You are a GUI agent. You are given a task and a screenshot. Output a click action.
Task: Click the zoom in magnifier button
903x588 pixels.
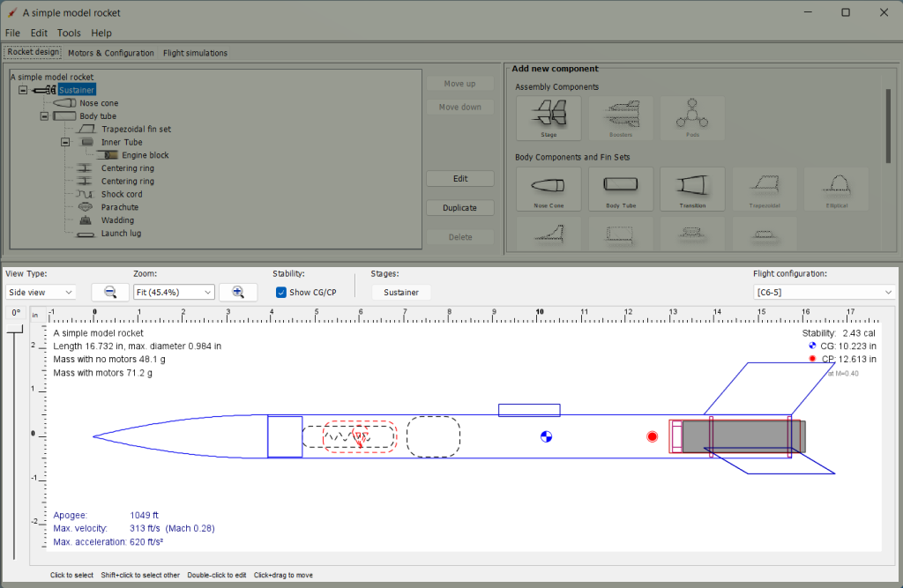(x=238, y=292)
